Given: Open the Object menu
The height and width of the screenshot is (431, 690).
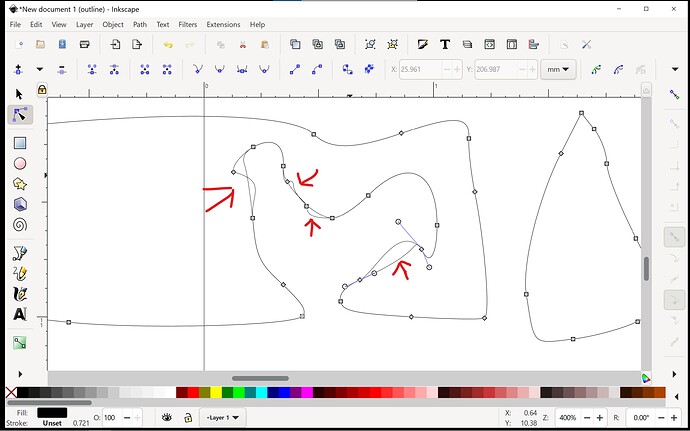Looking at the screenshot, I should click(x=113, y=25).
